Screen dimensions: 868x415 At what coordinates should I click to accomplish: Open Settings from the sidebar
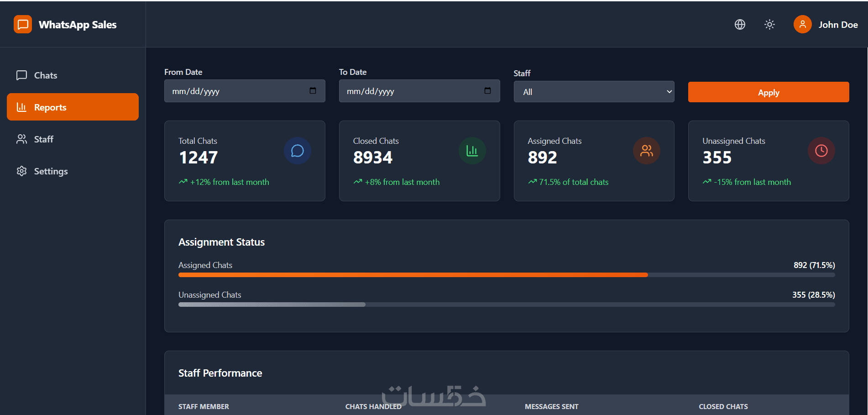[x=73, y=171]
